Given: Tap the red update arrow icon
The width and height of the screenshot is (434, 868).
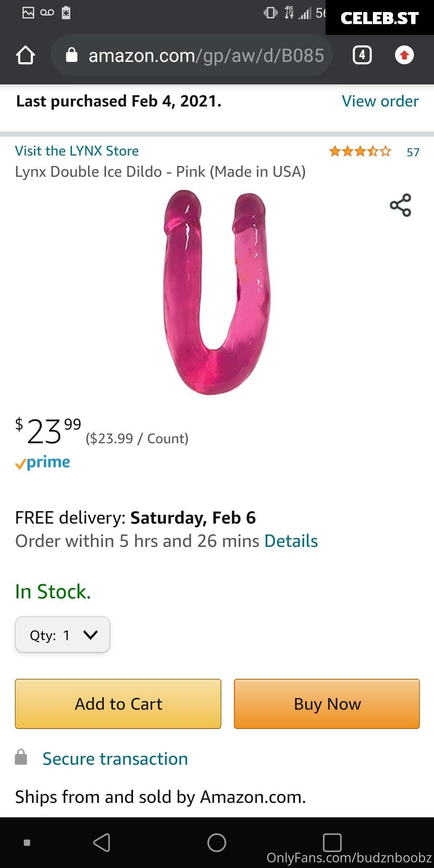Looking at the screenshot, I should point(404,55).
